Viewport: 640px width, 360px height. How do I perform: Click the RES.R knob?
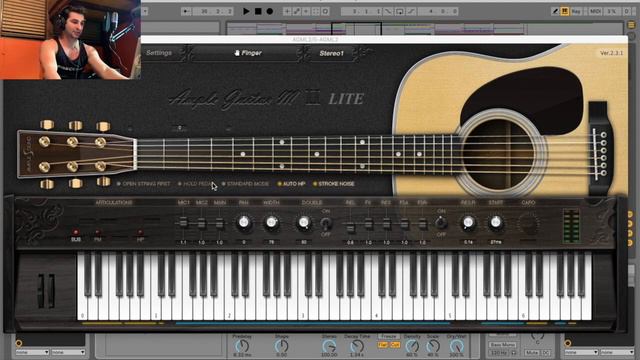click(468, 222)
